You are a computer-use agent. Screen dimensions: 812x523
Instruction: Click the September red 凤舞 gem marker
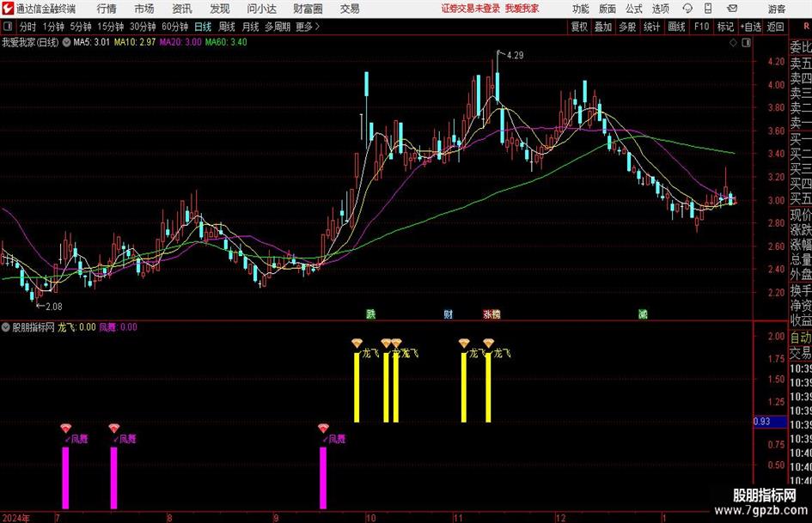coord(323,429)
